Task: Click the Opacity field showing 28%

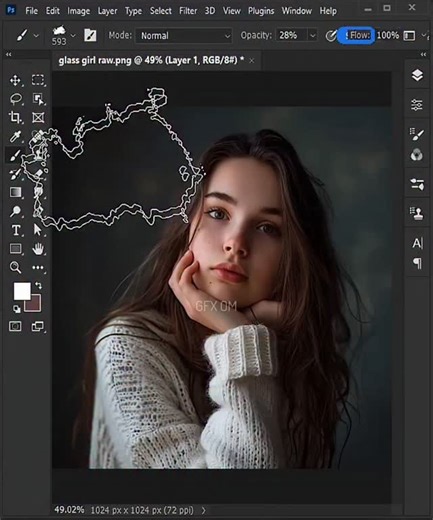Action: [292, 35]
